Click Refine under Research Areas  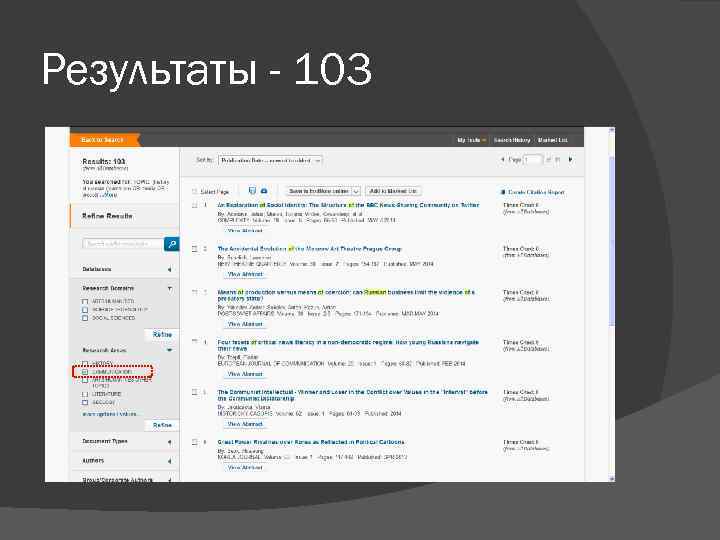[x=162, y=425]
